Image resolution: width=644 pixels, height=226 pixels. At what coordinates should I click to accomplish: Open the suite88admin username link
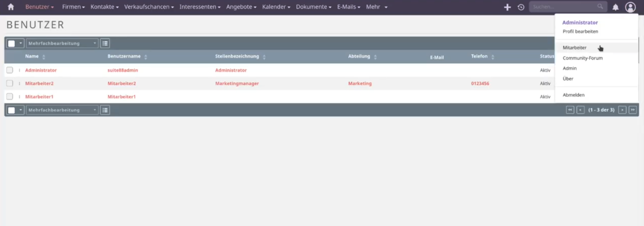point(123,70)
